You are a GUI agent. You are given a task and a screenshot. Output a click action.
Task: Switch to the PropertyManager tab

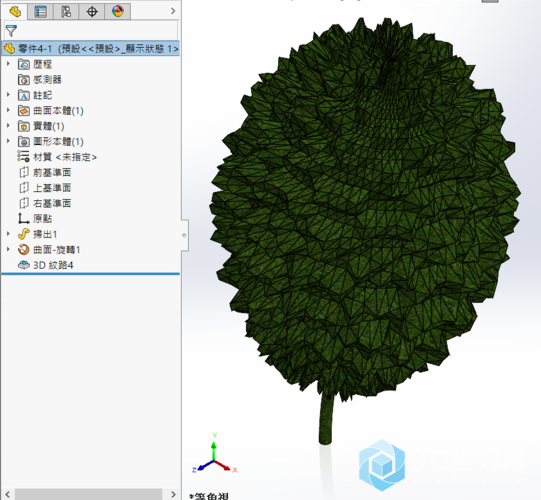40,11
